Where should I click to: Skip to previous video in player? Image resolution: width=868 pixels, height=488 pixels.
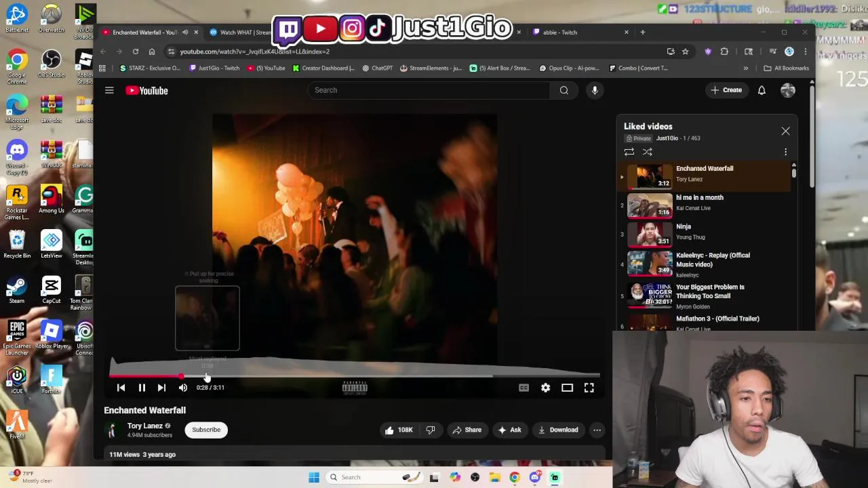121,388
